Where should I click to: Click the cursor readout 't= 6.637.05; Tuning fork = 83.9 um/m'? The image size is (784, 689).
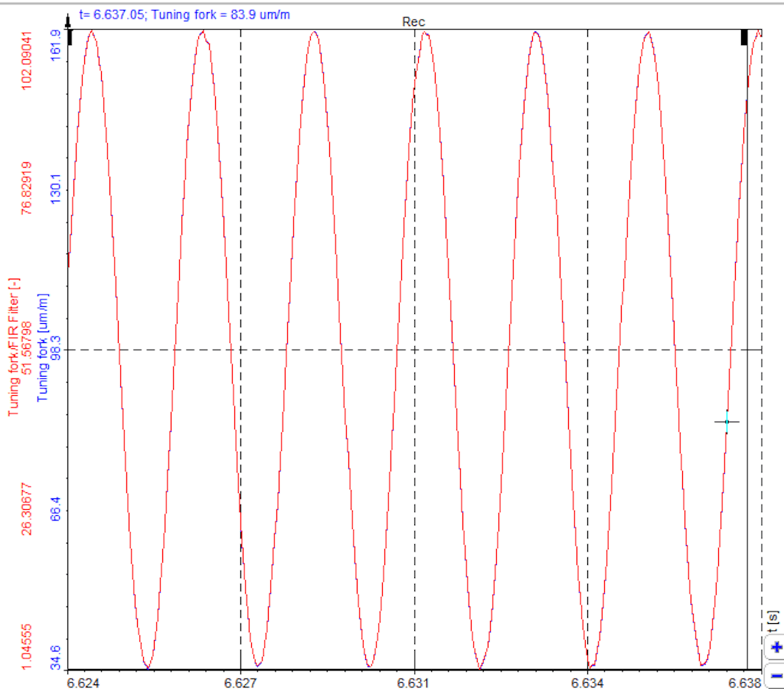click(x=185, y=15)
